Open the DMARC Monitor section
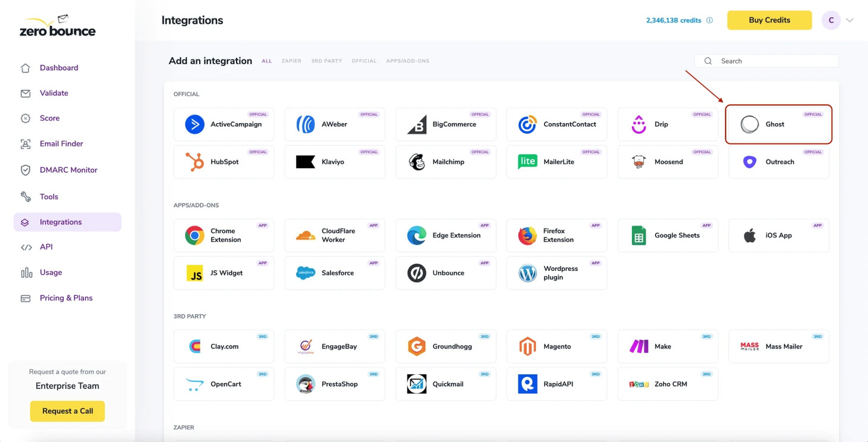The image size is (868, 442). coord(68,170)
